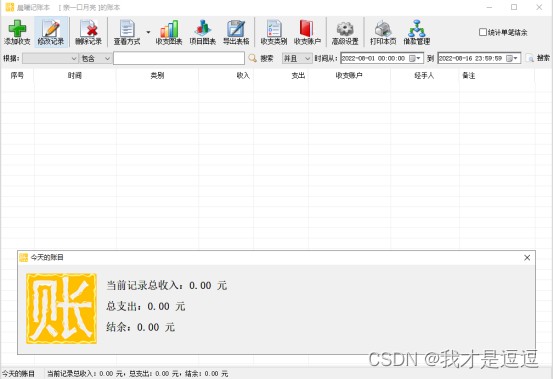Click the green plus Add Income/Expense icon
The width and height of the screenshot is (554, 379).
point(17,32)
